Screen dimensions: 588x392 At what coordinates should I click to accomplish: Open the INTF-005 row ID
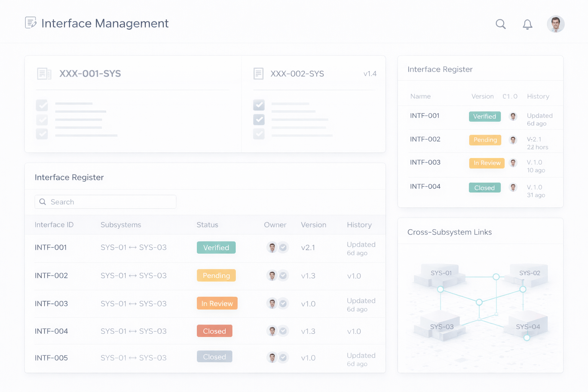(51, 358)
